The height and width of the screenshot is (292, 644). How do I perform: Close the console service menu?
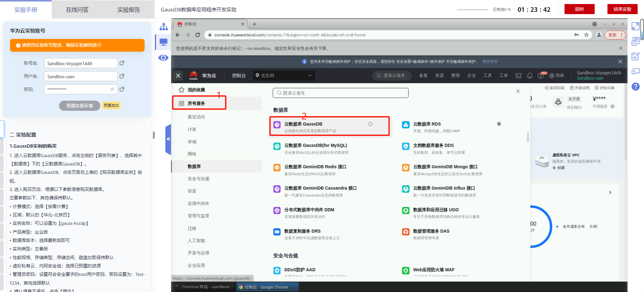[178, 76]
